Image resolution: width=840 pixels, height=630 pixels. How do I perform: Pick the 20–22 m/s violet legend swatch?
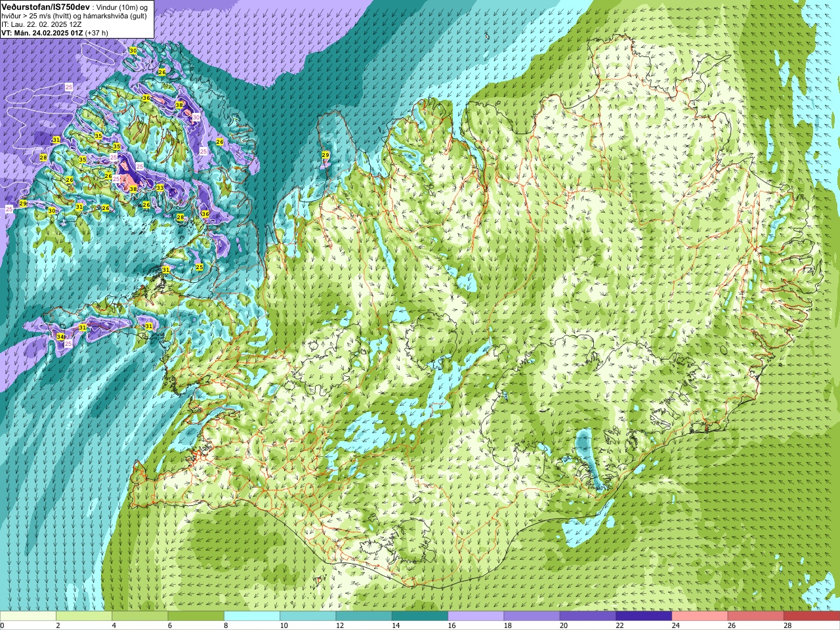click(587, 616)
